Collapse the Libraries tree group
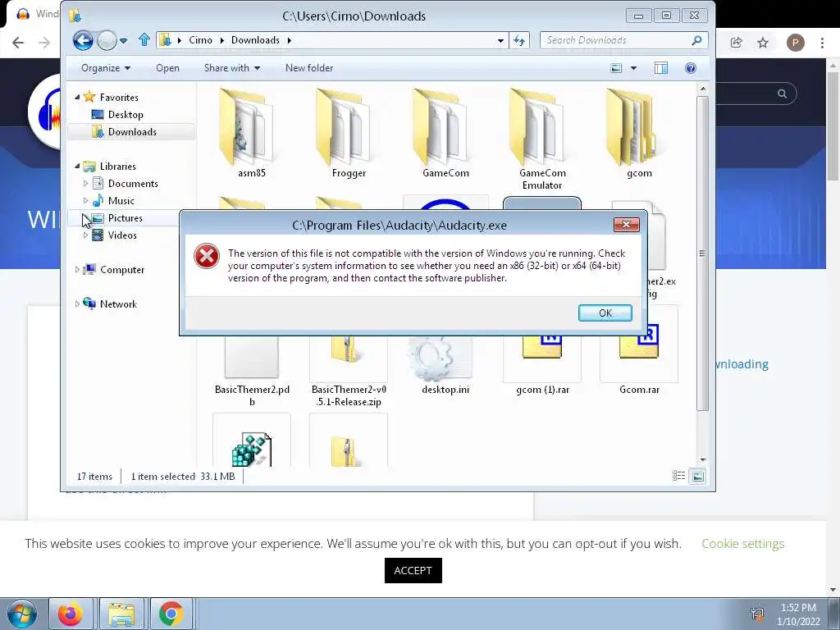Screen dimensions: 840x630 coord(77,166)
